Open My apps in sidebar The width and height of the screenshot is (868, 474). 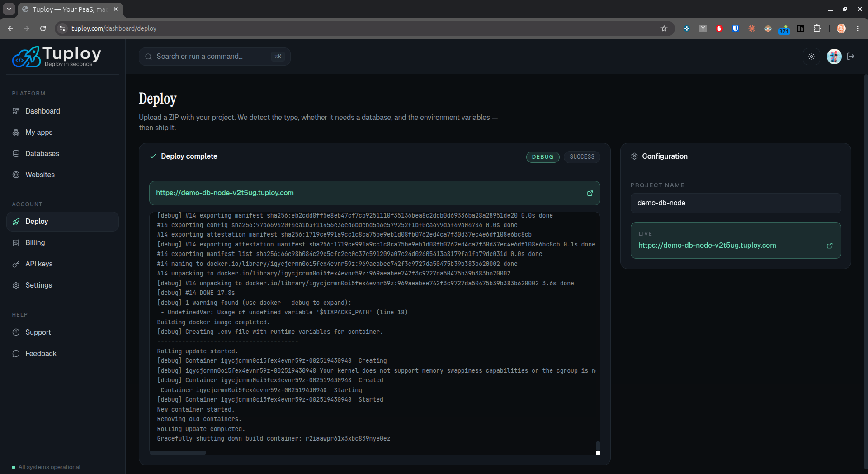62,133
